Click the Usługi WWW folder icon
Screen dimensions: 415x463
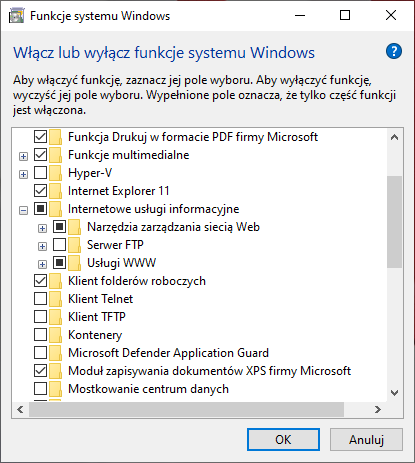pyautogui.click(x=75, y=263)
